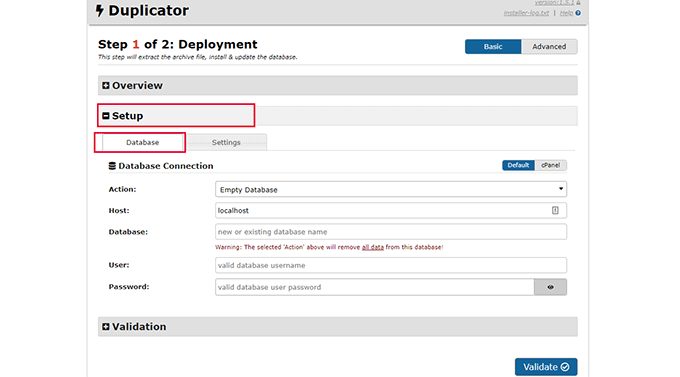Choose the Default connection mode
The height and width of the screenshot is (377, 680).
tap(518, 165)
